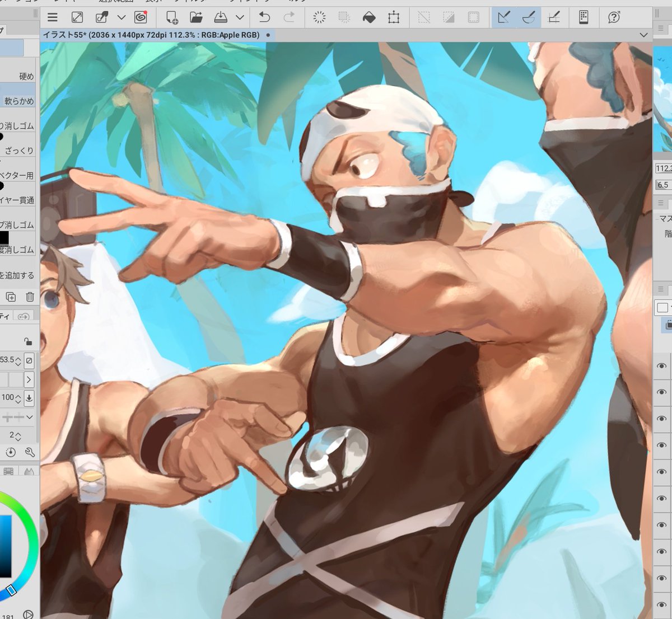
Task: Select the イラスト55* canvas tab
Action: click(x=156, y=35)
